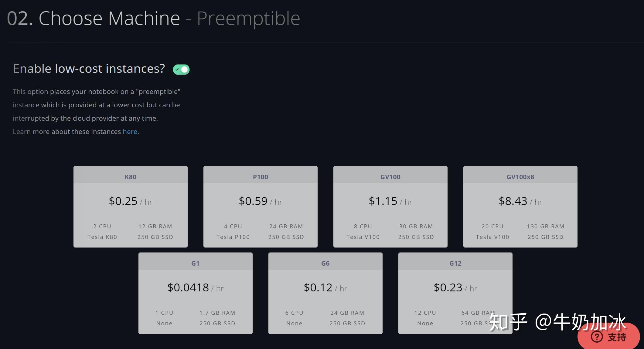Click the $0.12 / hr price
644x349 pixels.
pyautogui.click(x=325, y=288)
